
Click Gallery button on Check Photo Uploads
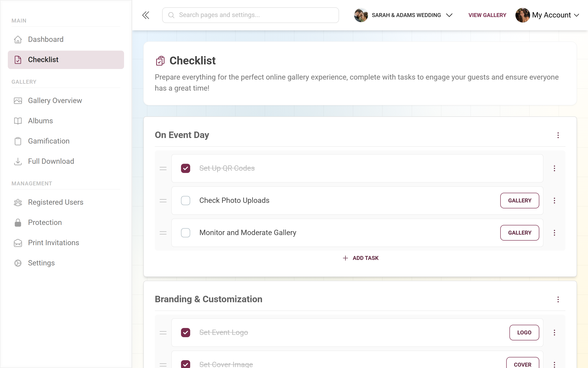520,201
